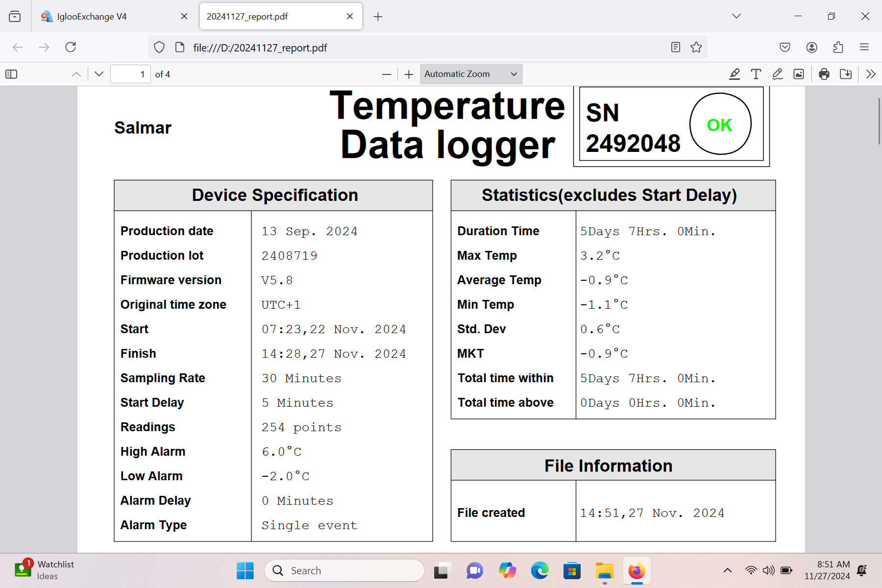882x588 pixels.
Task: Select the add text annotation tool
Action: (756, 74)
